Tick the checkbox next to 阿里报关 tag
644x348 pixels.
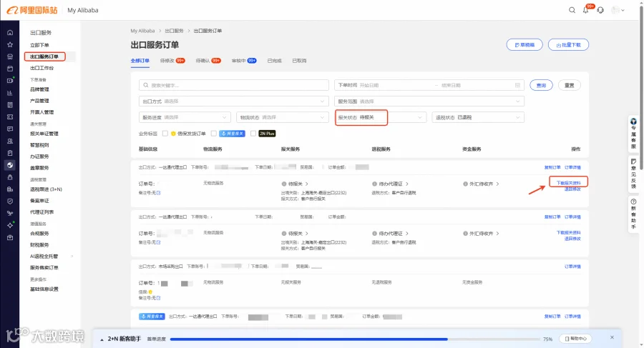point(213,134)
